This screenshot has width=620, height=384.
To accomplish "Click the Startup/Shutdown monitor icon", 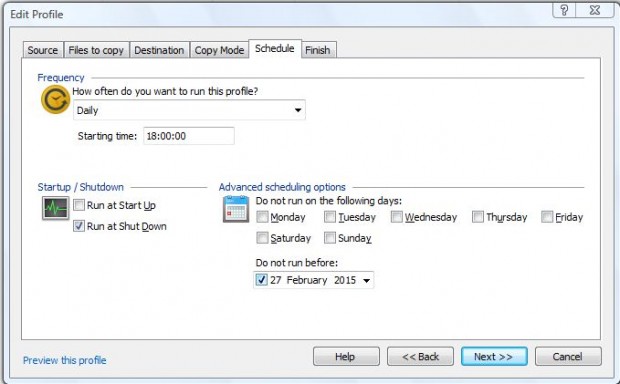I will click(x=56, y=208).
